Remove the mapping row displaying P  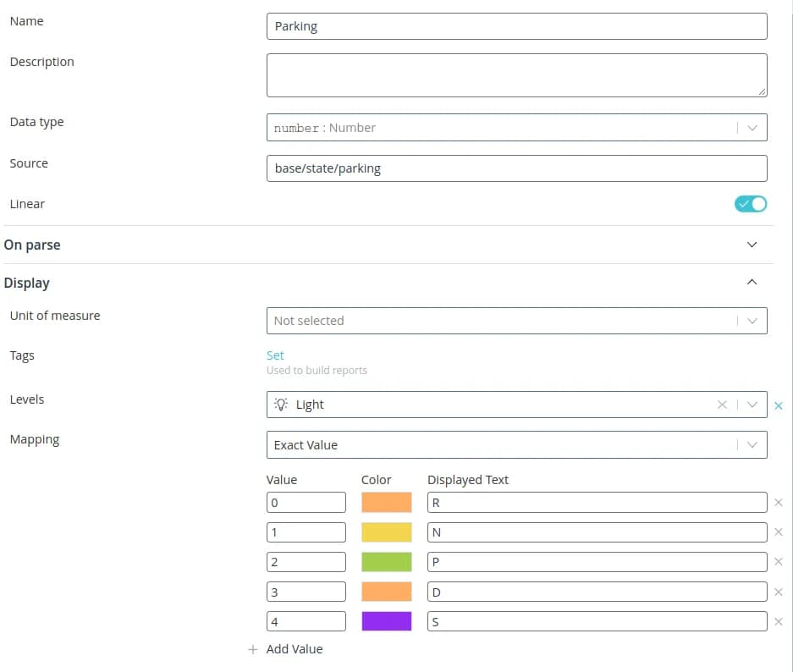point(779,562)
